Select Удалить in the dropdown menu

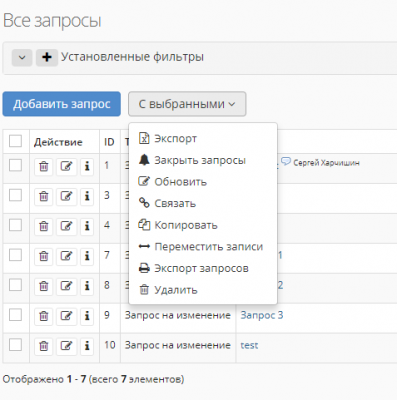[x=203, y=290]
